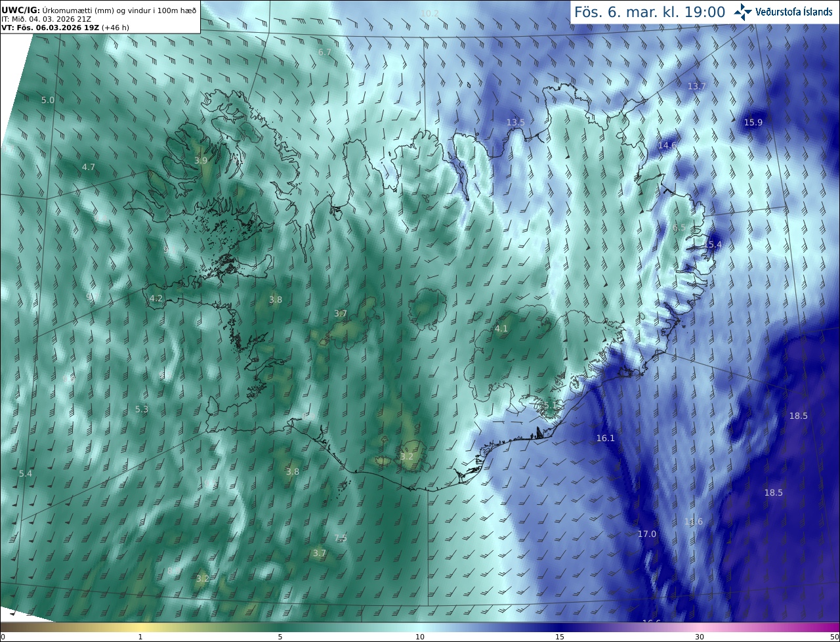Select the 'IT: Mið. 04. 03. 2026 21Z' line
This screenshot has width=840, height=642.
(x=46, y=19)
